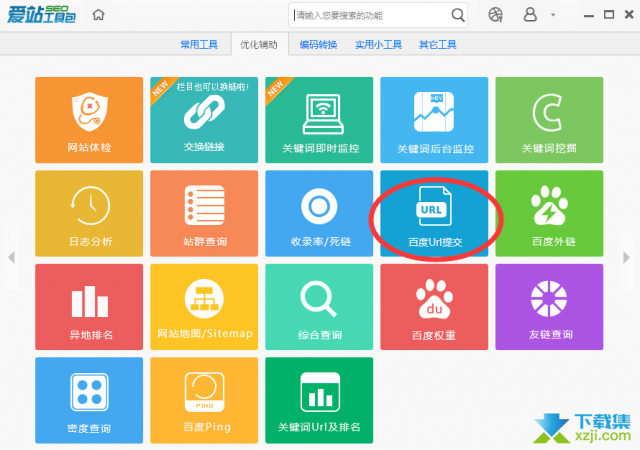Click the right page navigation arrow
This screenshot has width=640, height=450.
point(627,258)
